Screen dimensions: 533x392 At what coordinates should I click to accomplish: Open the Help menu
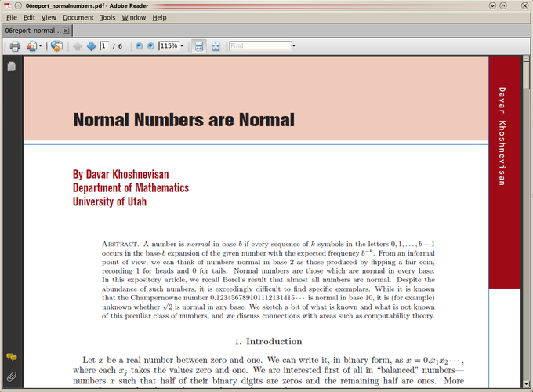point(159,18)
